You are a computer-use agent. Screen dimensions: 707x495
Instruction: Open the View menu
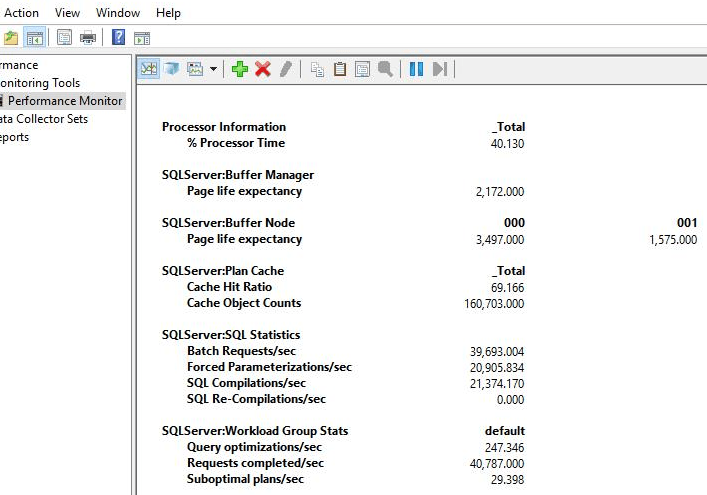pyautogui.click(x=67, y=13)
